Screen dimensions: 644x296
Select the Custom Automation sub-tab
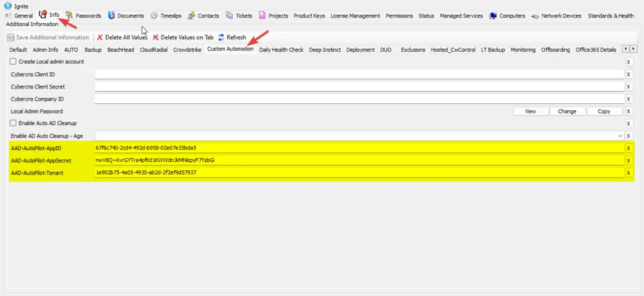coord(231,49)
